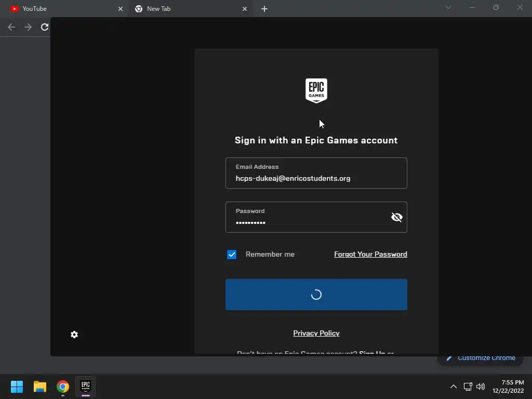Close the New Tab tab
Image resolution: width=532 pixels, height=399 pixels.
coord(245,9)
